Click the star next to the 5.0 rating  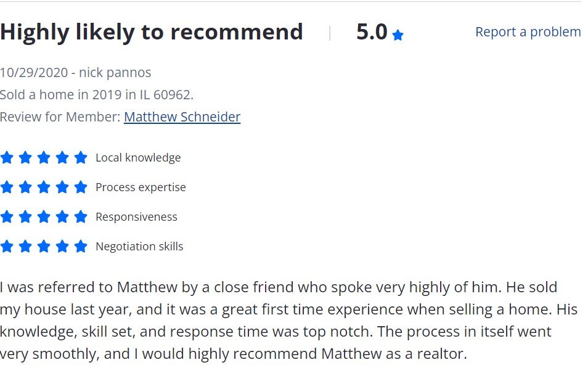[x=398, y=35]
